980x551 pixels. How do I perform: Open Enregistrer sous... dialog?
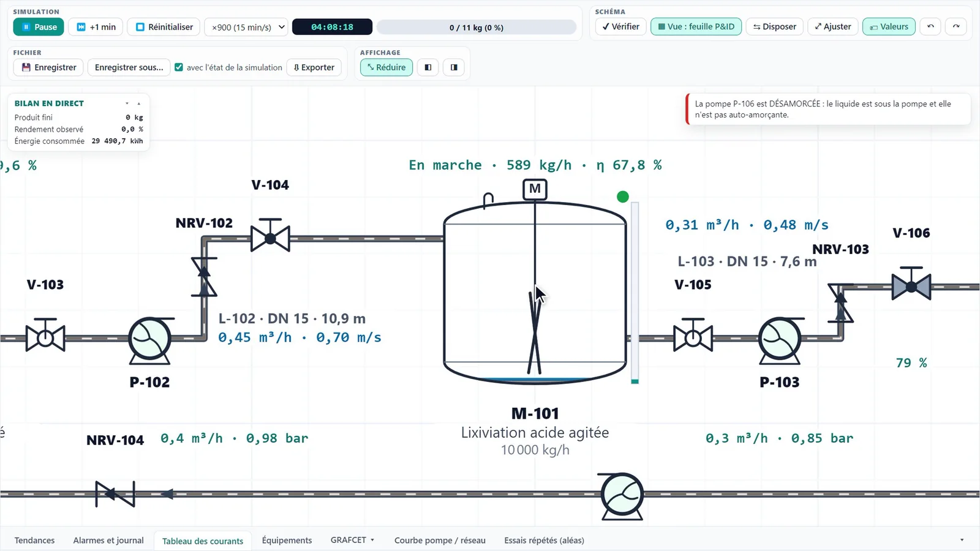[129, 67]
